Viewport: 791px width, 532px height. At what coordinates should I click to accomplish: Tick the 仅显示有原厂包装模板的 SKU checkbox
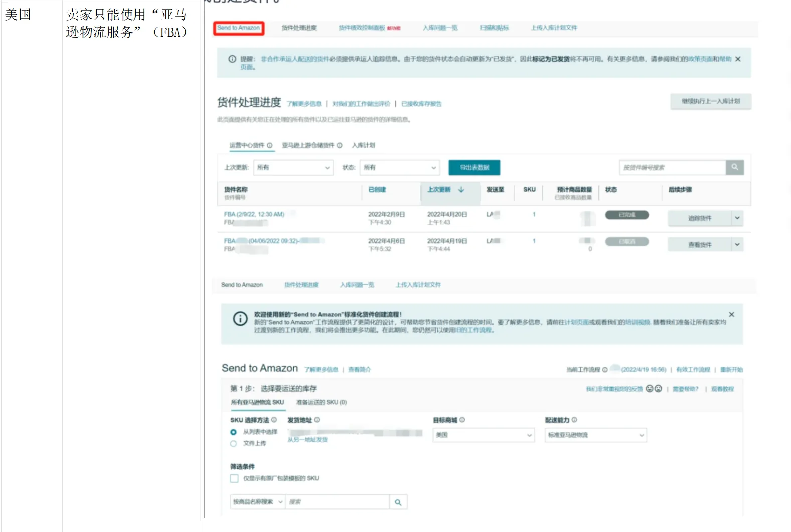(234, 478)
